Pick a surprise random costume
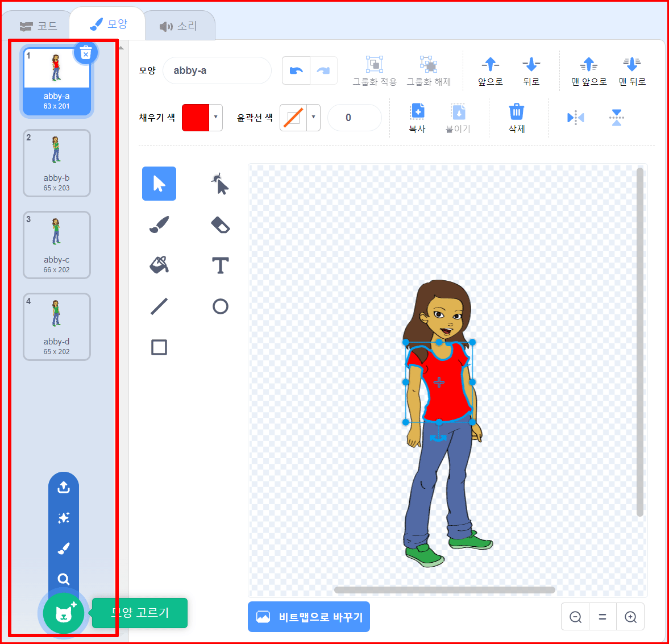 tap(64, 518)
